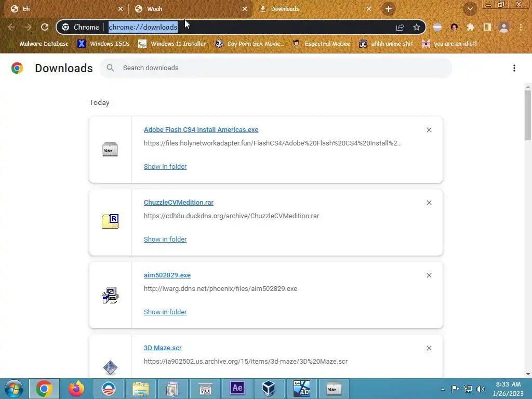Click the Search downloads field
Screen dimensions: 532x399
point(276,68)
